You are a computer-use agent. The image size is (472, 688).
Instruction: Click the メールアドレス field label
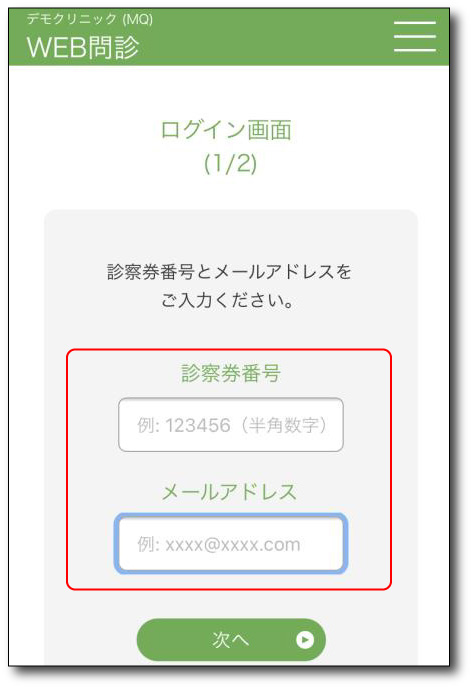click(x=229, y=492)
